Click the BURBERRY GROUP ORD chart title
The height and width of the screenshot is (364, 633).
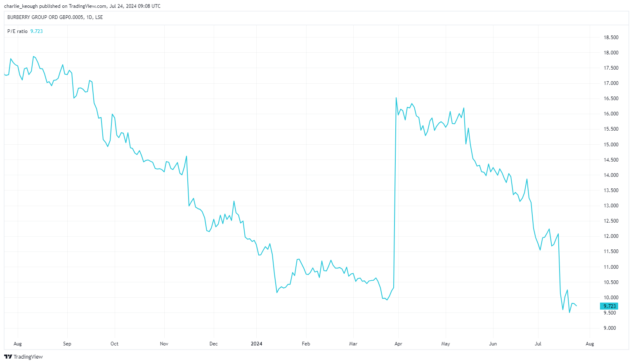[55, 17]
